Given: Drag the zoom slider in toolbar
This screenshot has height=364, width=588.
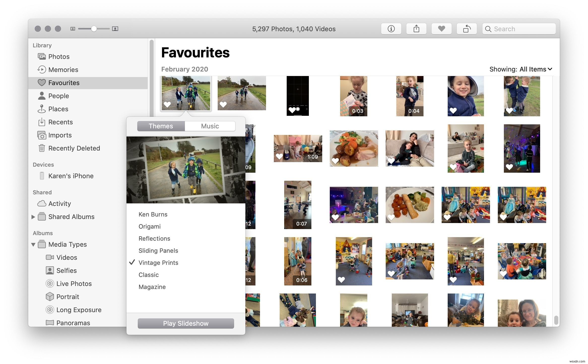Looking at the screenshot, I should pyautogui.click(x=94, y=28).
